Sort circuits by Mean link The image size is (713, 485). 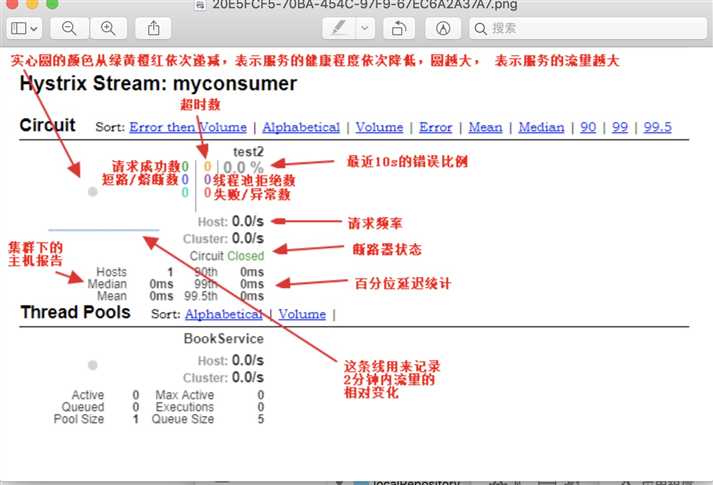point(486,127)
